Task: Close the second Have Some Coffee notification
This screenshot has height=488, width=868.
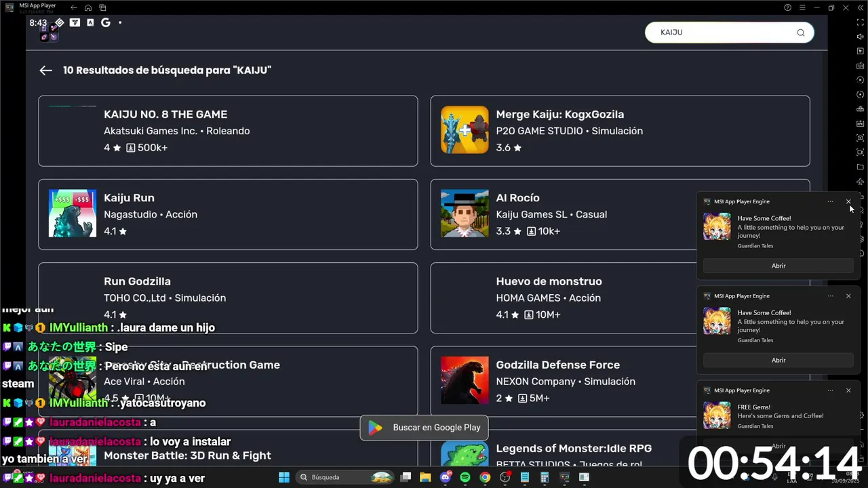Action: (x=848, y=296)
